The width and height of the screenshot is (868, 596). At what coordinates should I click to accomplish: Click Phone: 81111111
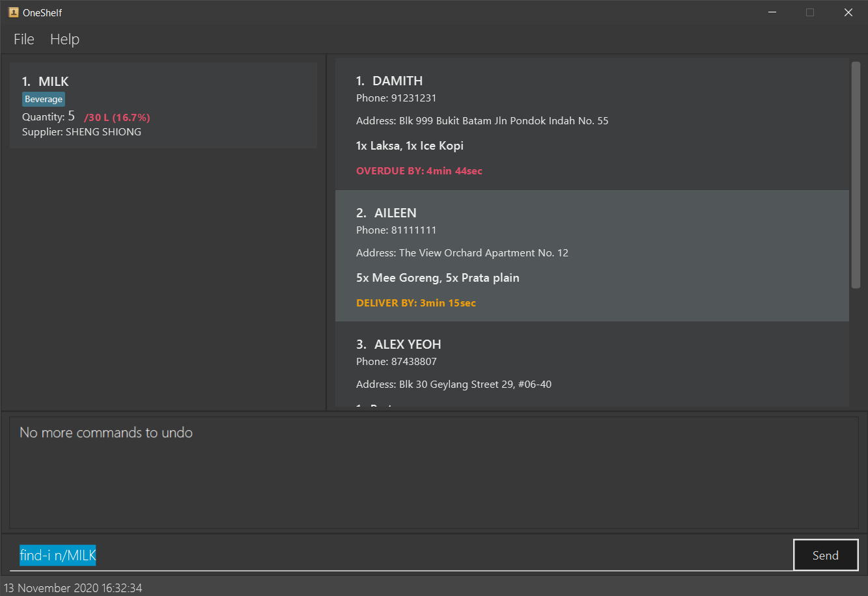pos(396,230)
